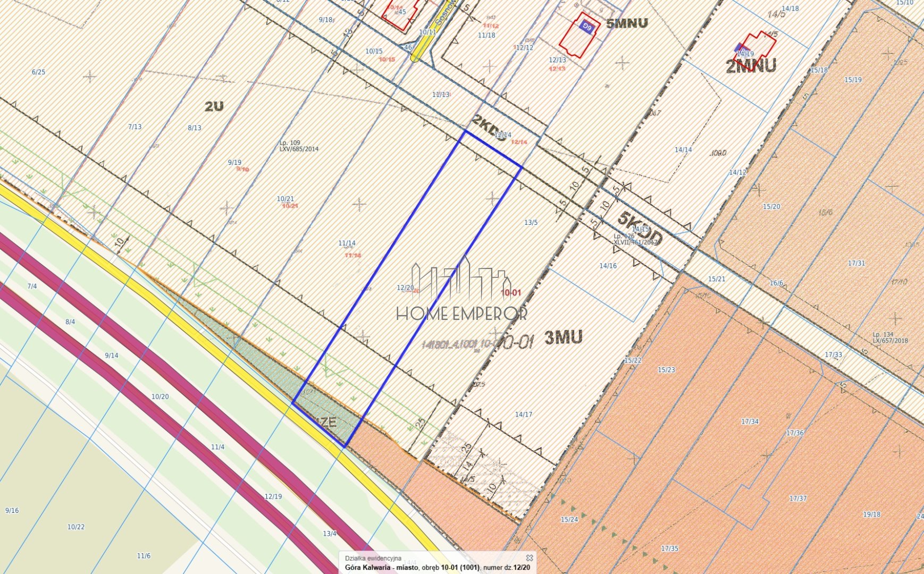Click parcel label 11/13
Screen dimensions: 924x574
click(x=441, y=95)
